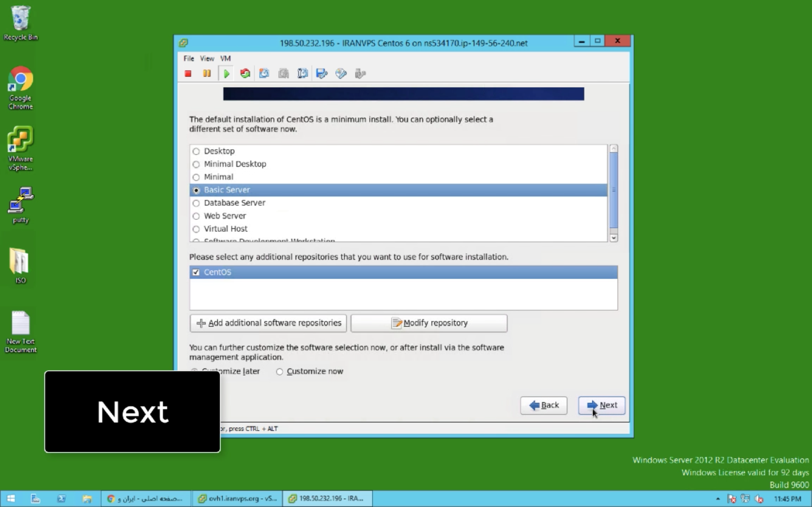This screenshot has width=812, height=507.
Task: Click the connect floppy device icon
Action: pyautogui.click(x=321, y=74)
